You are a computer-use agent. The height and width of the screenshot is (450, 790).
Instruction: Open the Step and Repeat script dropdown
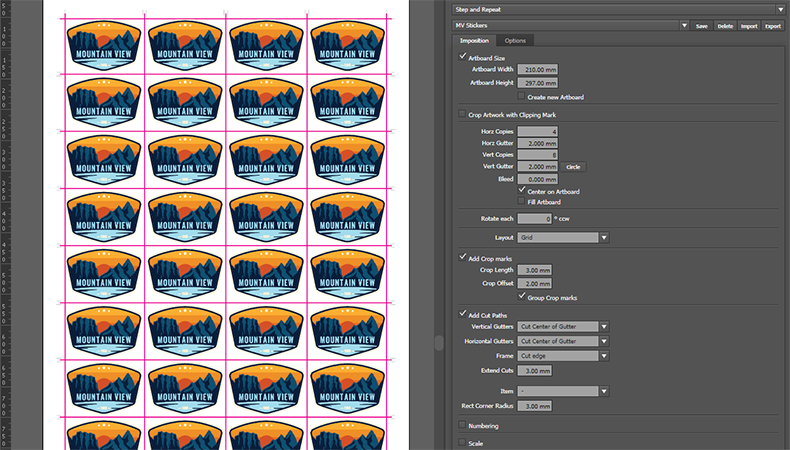(619, 10)
